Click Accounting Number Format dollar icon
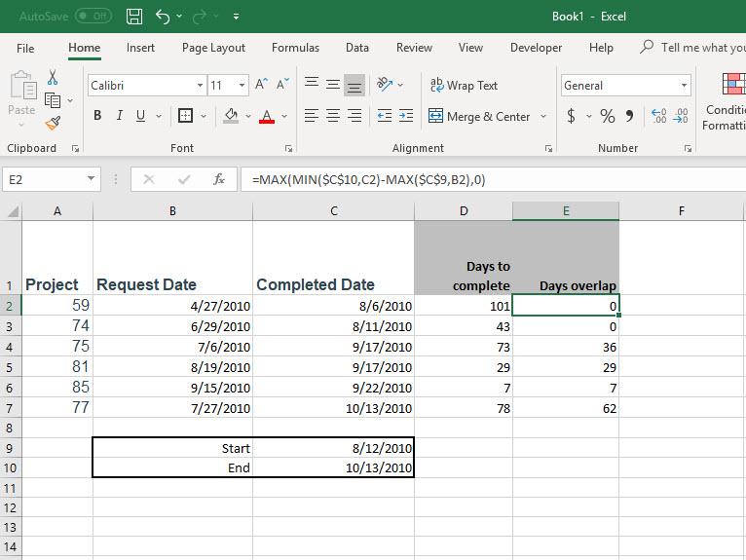 572,116
